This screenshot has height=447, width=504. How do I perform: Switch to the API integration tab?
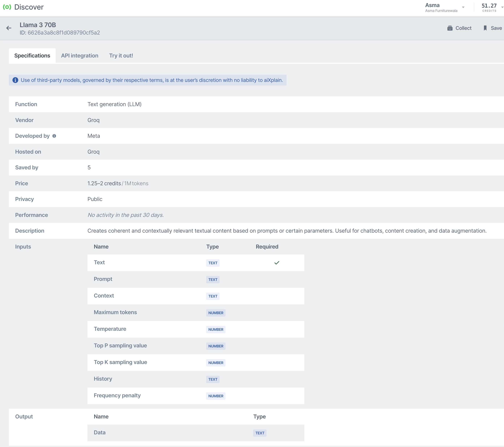(79, 55)
